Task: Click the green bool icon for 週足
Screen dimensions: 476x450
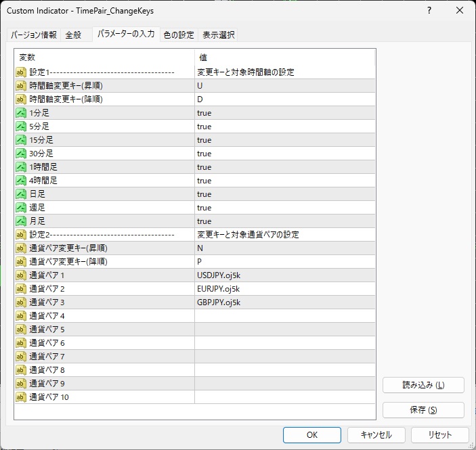Action: click(21, 208)
